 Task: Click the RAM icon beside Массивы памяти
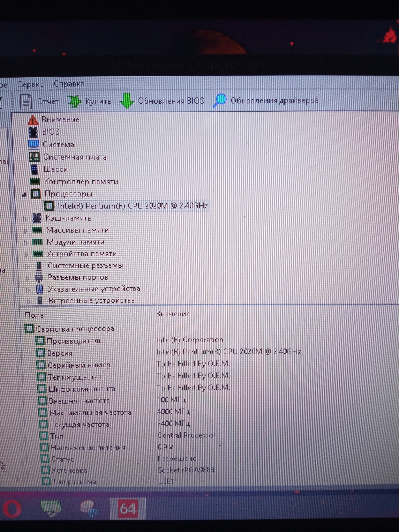37,230
